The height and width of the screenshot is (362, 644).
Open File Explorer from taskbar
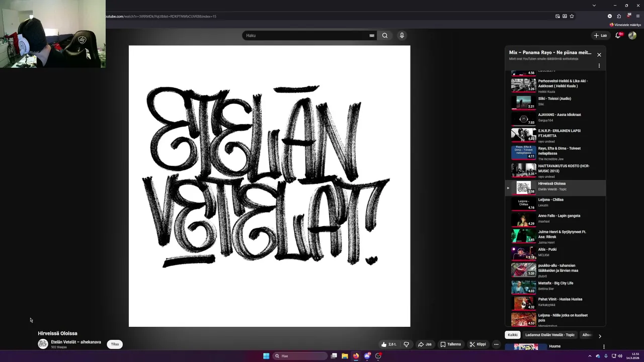pos(345,356)
